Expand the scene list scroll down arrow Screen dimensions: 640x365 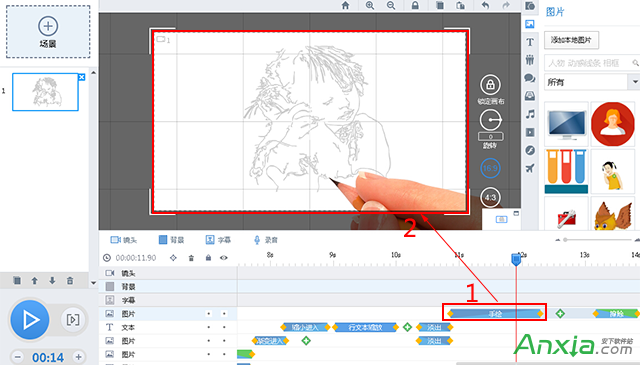[93, 283]
